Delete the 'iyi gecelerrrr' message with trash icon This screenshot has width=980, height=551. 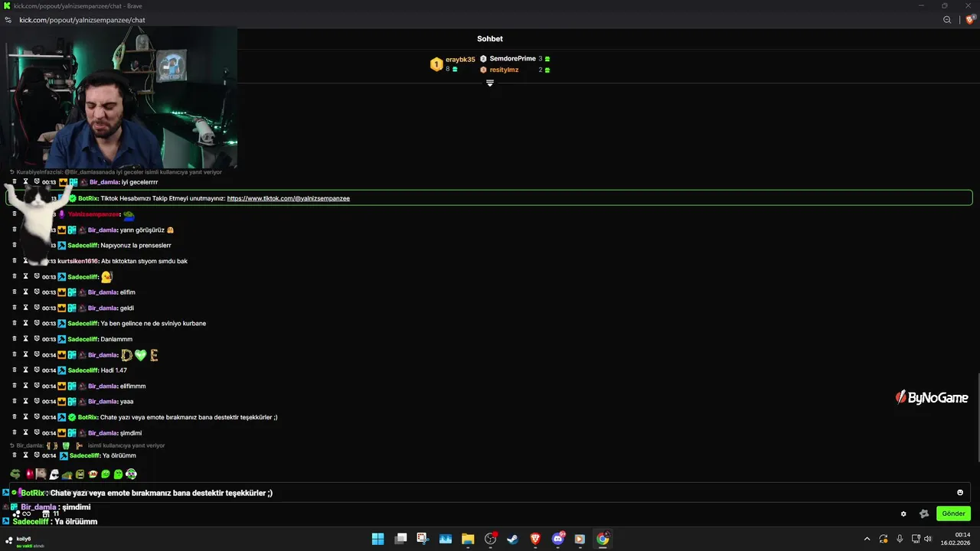coord(14,182)
